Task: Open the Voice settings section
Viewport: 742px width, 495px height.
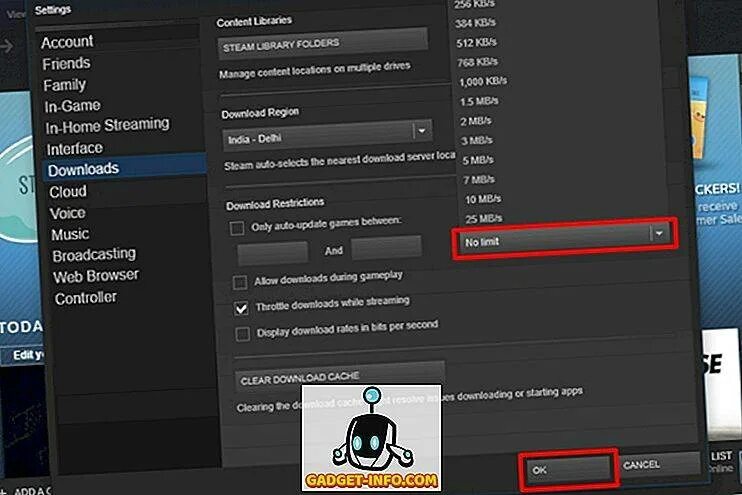Action: [68, 213]
